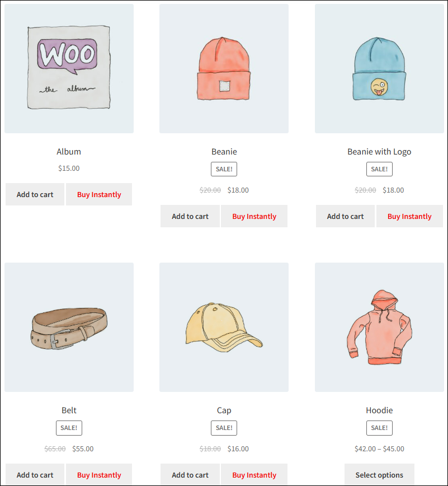Viewport: 448px width, 486px height.
Task: Add the Beanie to cart
Action: 190,216
